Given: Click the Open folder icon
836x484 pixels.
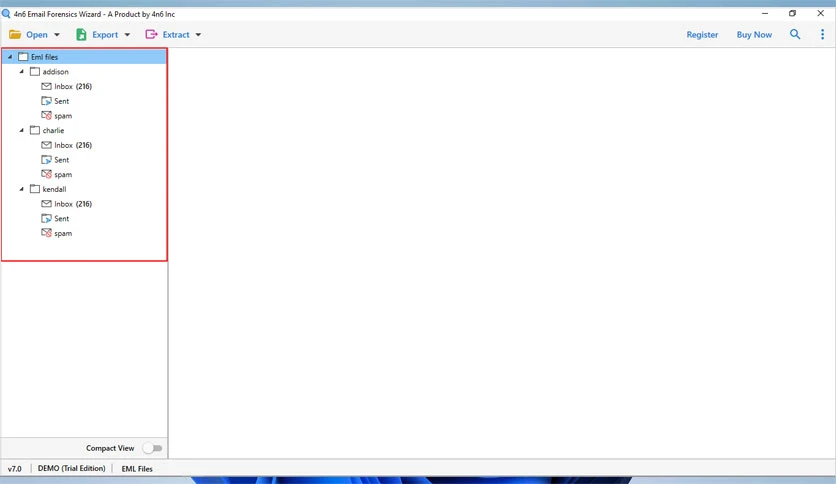Looking at the screenshot, I should 15,35.
